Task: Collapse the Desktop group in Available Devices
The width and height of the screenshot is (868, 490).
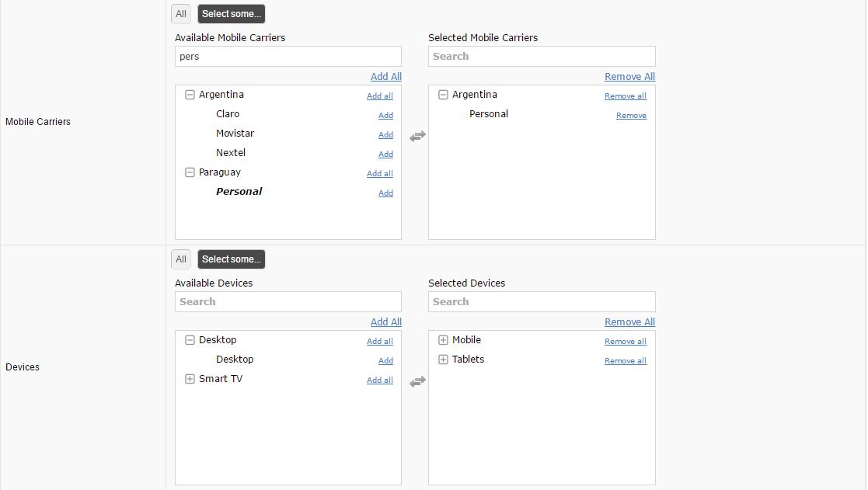Action: click(x=190, y=340)
